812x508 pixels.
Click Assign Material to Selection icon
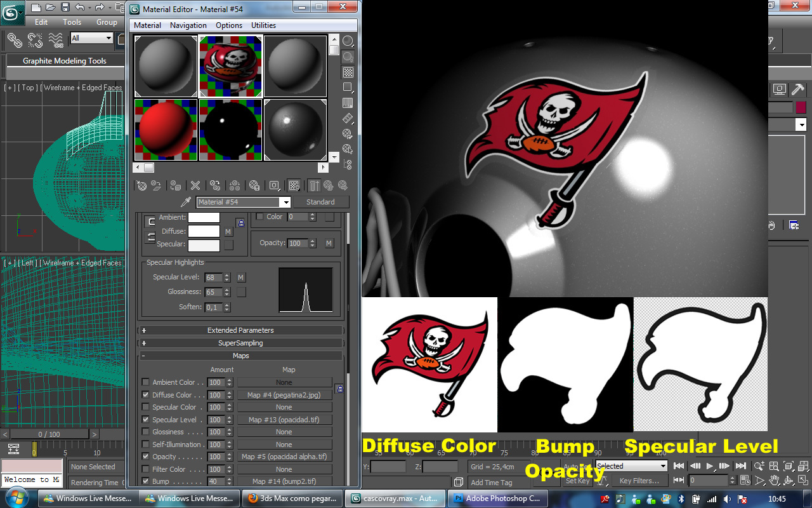click(x=176, y=185)
